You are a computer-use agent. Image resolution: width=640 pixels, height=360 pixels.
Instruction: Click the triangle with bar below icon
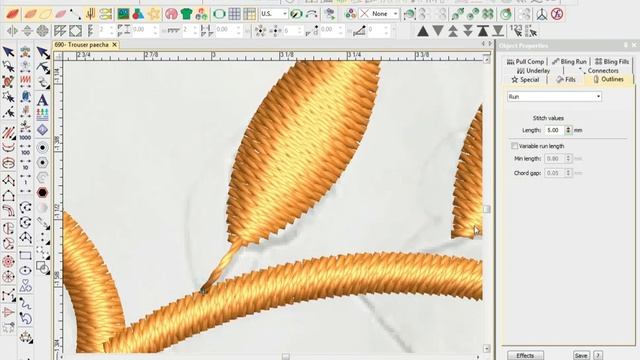[x=498, y=31]
